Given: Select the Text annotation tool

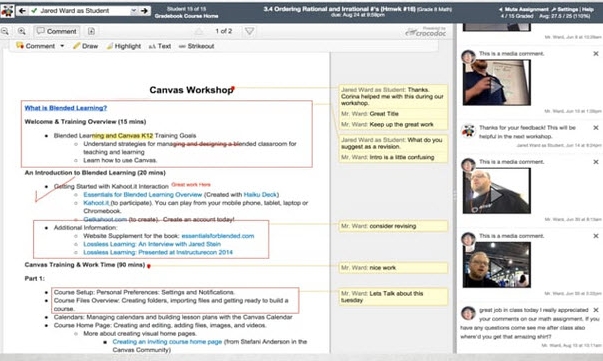Looking at the screenshot, I should 160,46.
